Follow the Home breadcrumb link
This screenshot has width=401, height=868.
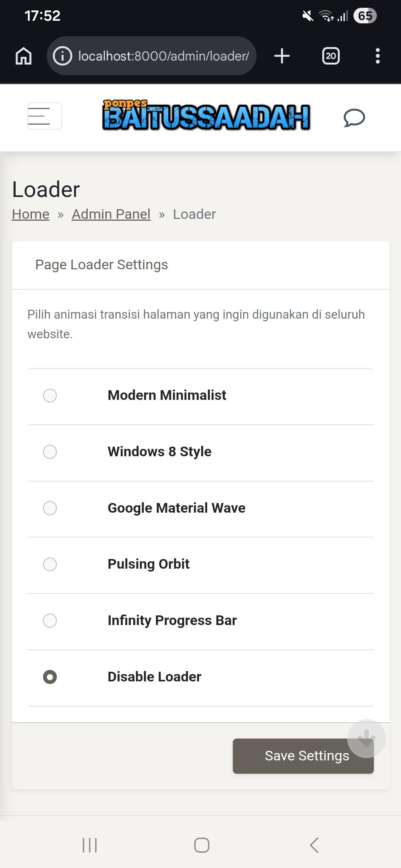[31, 214]
